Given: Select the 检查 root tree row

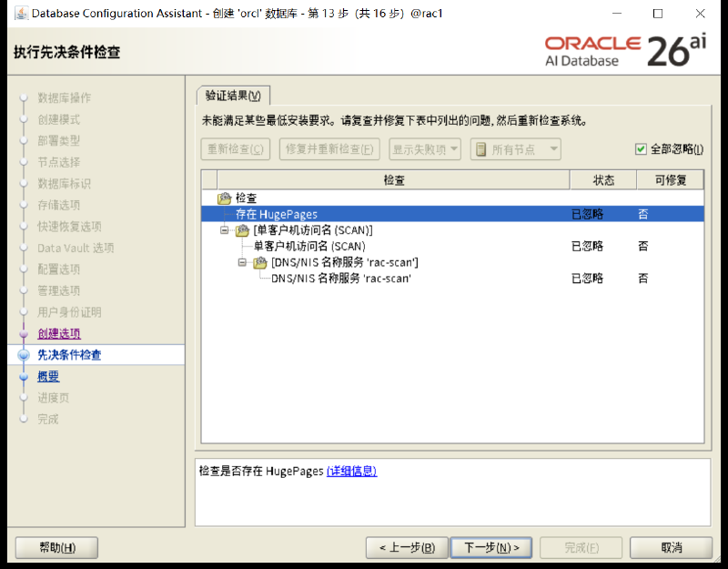Looking at the screenshot, I should (452, 198).
